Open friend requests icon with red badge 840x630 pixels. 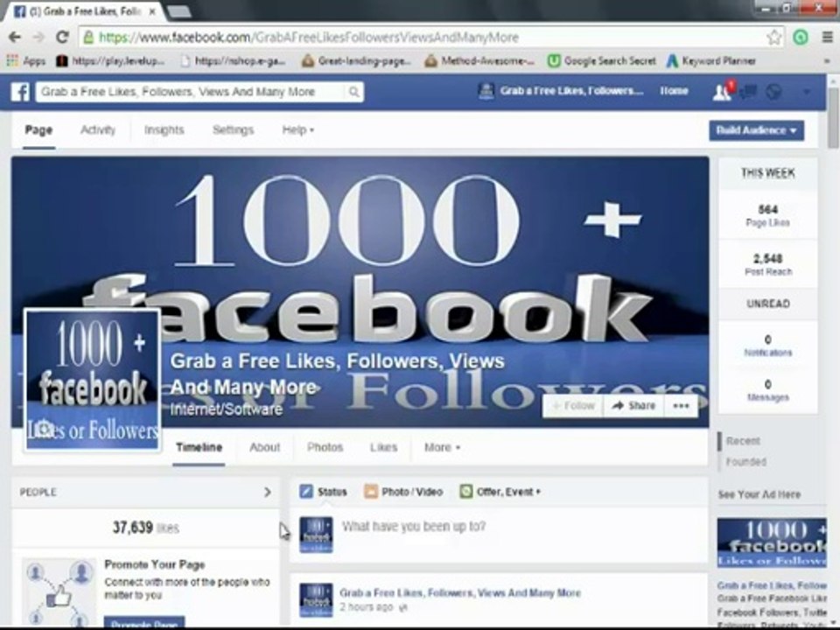pyautogui.click(x=723, y=92)
